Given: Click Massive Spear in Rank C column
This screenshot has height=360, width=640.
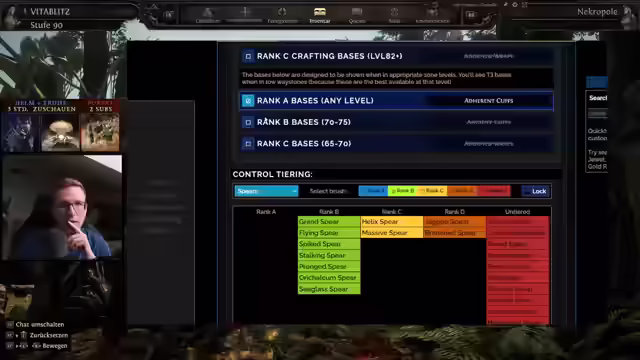Looking at the screenshot, I should pyautogui.click(x=392, y=233).
